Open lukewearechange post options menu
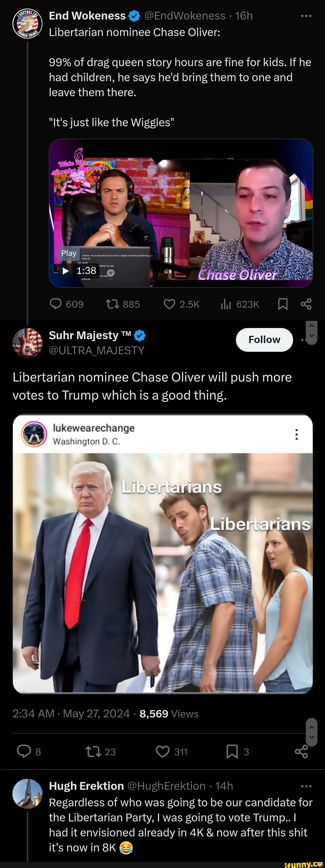325x868 pixels. (296, 434)
